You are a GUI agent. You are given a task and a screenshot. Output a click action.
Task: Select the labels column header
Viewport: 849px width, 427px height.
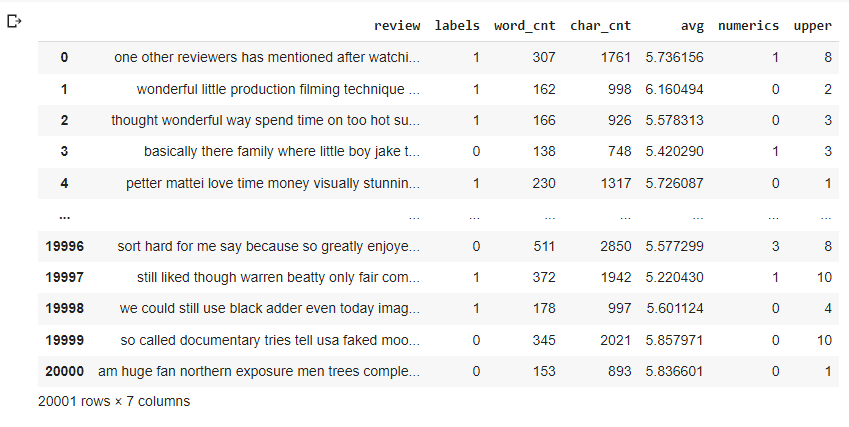click(x=457, y=25)
